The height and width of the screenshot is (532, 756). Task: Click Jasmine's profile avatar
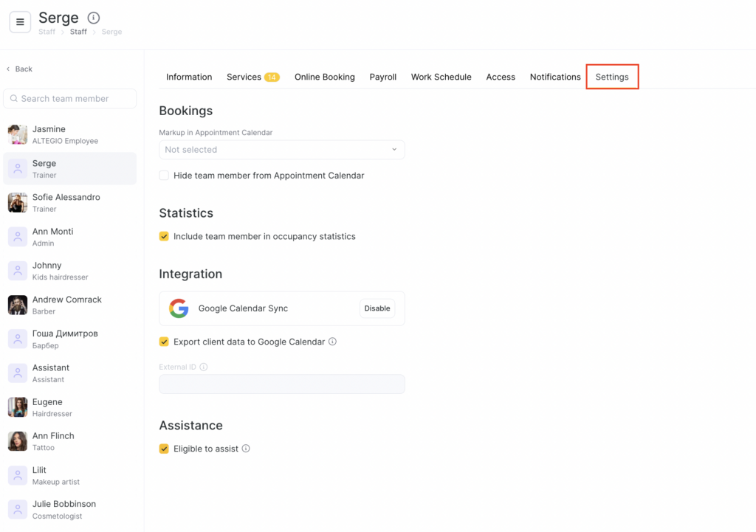(x=18, y=134)
